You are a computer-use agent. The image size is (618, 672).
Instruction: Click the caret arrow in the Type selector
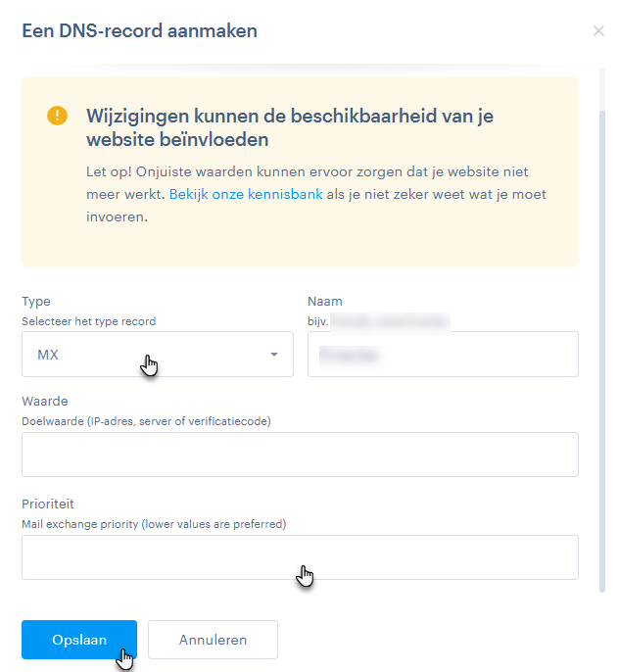(x=274, y=355)
